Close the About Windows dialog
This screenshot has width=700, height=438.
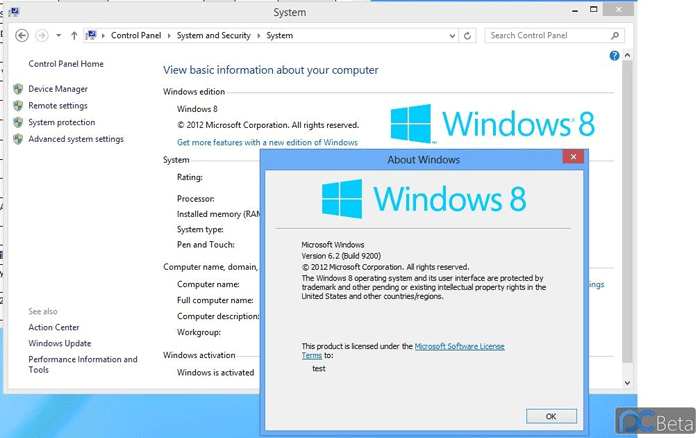coord(573,157)
